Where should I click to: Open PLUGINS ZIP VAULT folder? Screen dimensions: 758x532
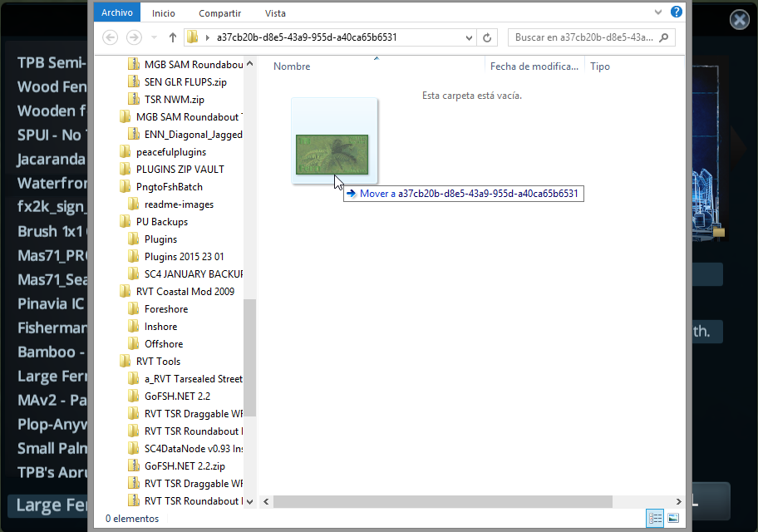coord(180,170)
